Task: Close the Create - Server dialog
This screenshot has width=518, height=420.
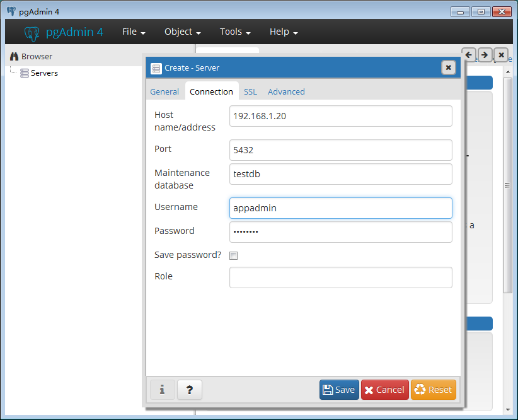Action: tap(448, 67)
